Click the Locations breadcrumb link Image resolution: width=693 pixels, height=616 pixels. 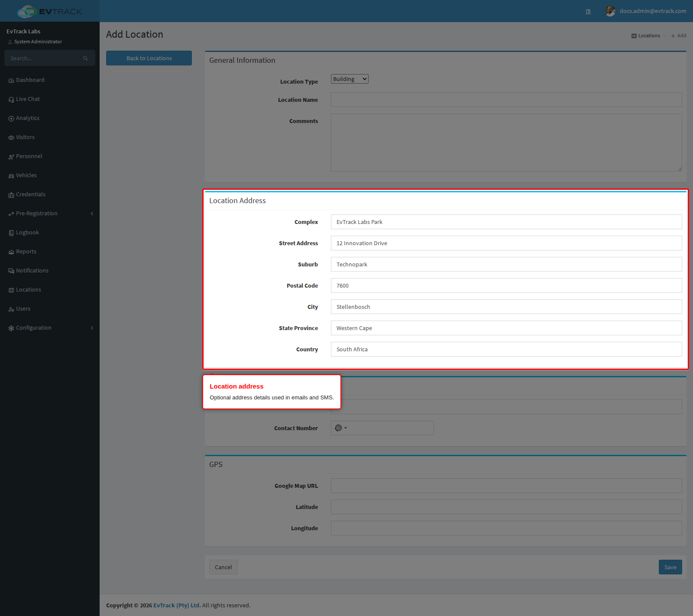coord(646,36)
